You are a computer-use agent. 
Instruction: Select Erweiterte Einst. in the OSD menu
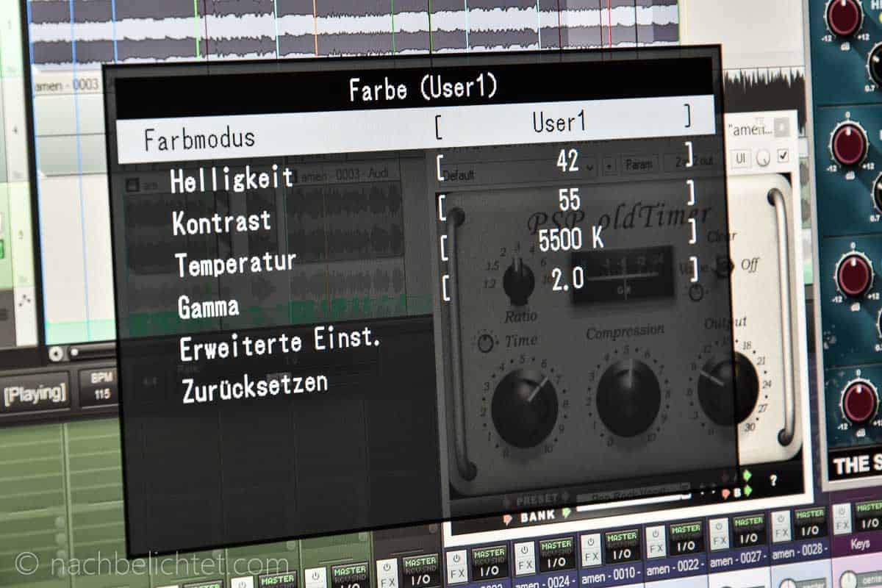279,345
